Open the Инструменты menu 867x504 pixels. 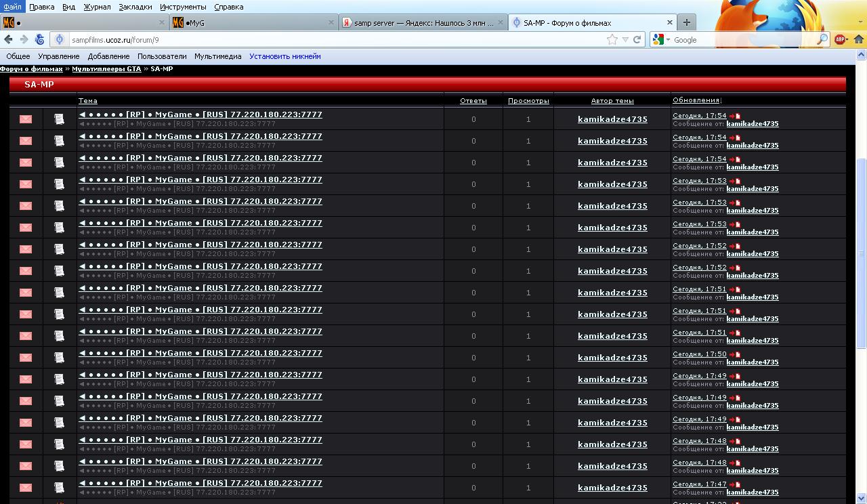click(184, 7)
